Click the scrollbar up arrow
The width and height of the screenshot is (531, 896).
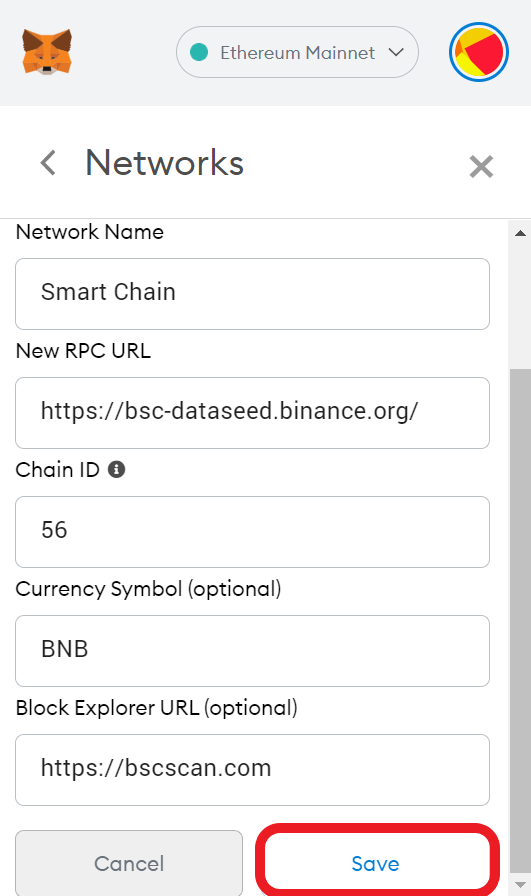point(520,233)
